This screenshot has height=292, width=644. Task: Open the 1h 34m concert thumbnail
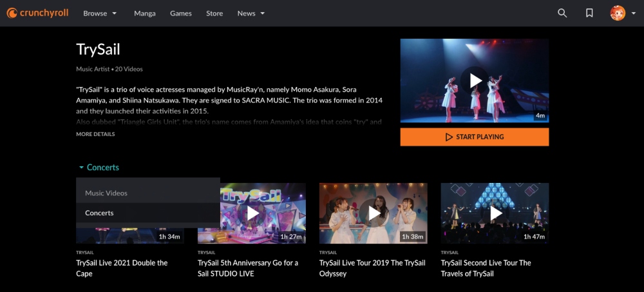(x=130, y=236)
